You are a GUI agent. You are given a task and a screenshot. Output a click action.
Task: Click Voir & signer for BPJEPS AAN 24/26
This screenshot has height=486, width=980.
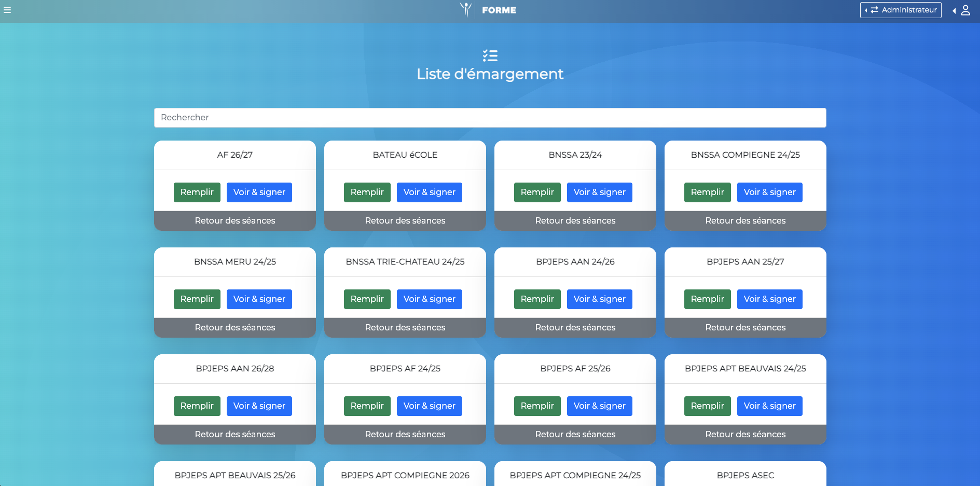[x=600, y=299]
